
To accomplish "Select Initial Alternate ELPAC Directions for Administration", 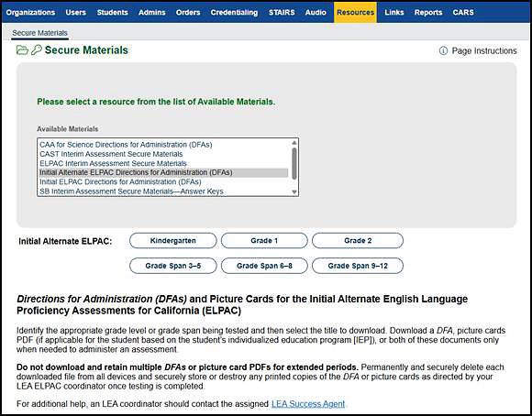I will pyautogui.click(x=163, y=172).
